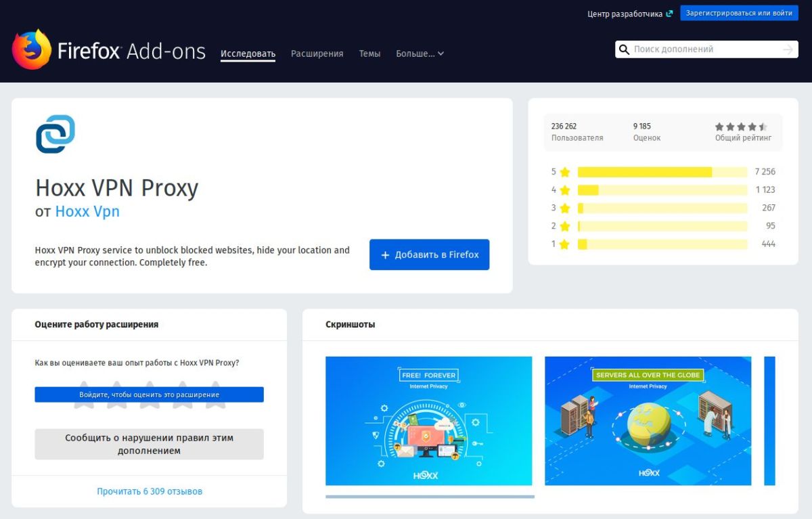This screenshot has width=812, height=519.
Task: Click the search submit arrow icon
Action: coord(787,49)
